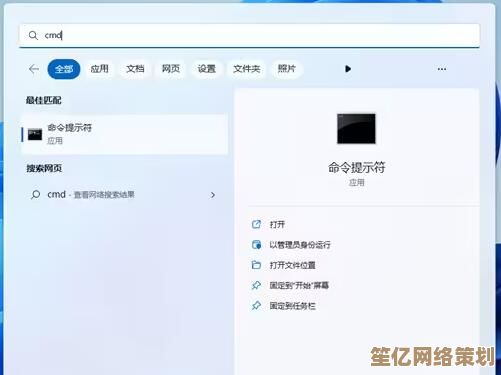
Task: Click the web search magnifier icon beside cmd
Action: (x=35, y=195)
